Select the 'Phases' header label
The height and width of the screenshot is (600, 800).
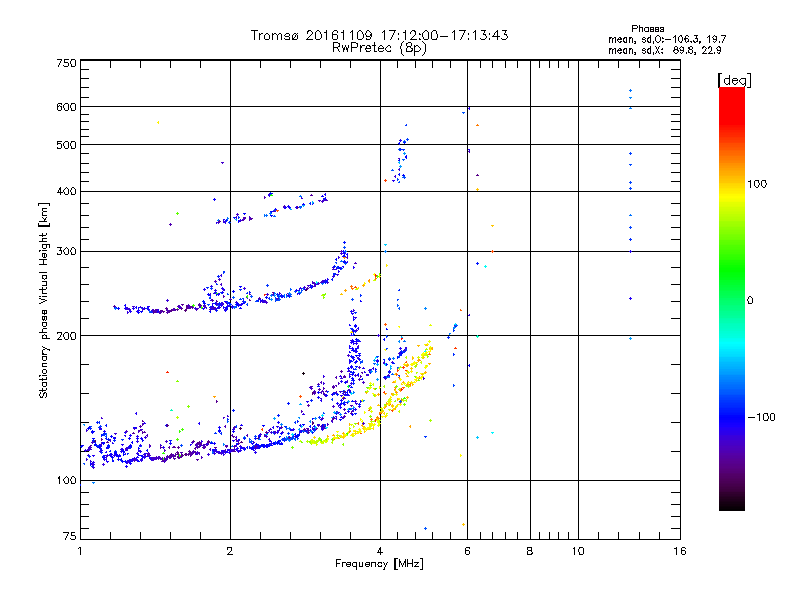click(x=647, y=29)
